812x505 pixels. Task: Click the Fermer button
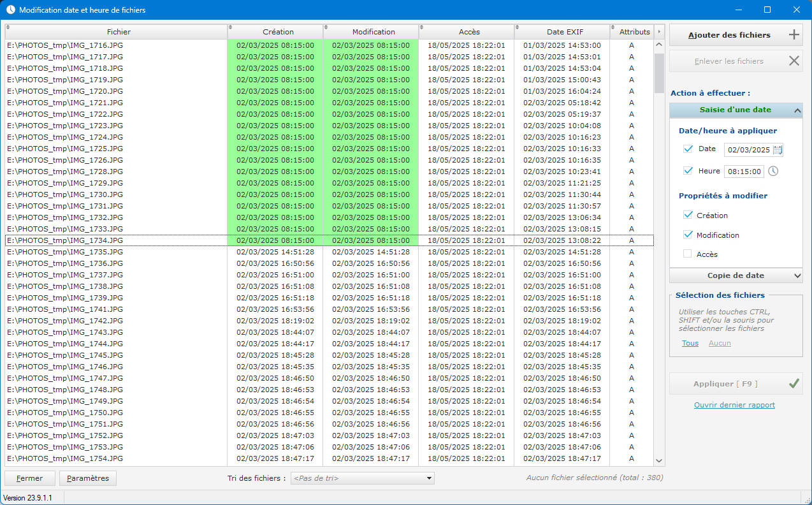[29, 478]
